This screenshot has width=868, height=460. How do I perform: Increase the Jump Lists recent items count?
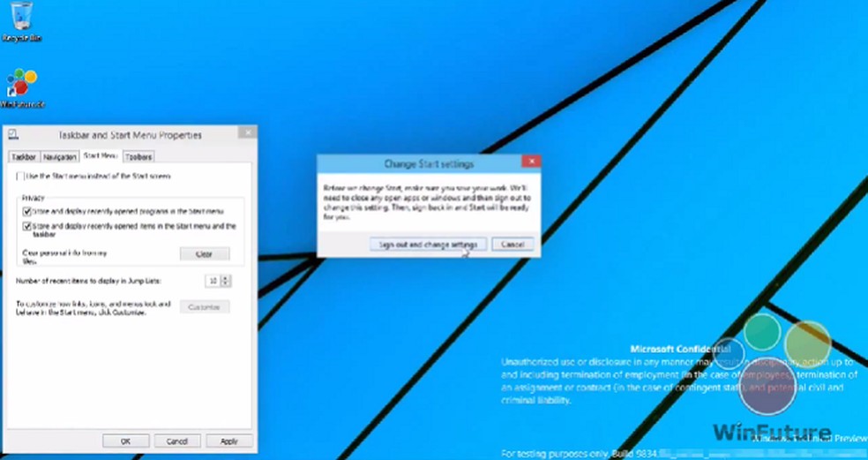pos(225,278)
